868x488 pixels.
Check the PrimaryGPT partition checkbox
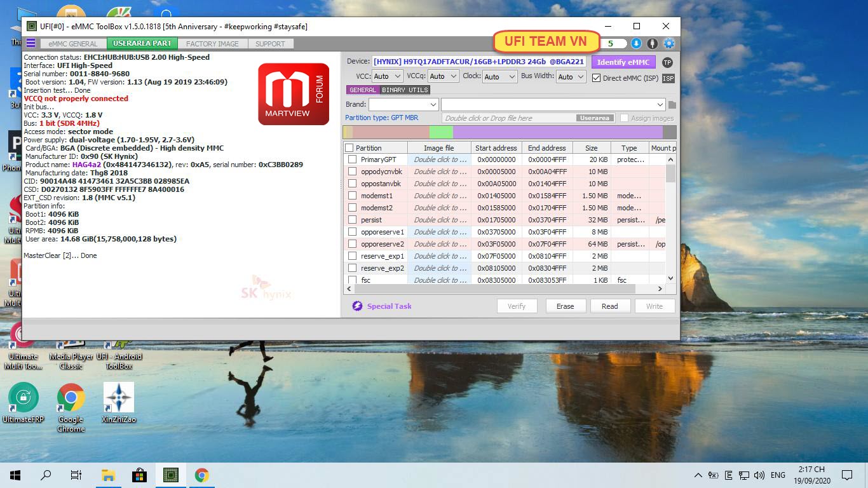(x=352, y=159)
